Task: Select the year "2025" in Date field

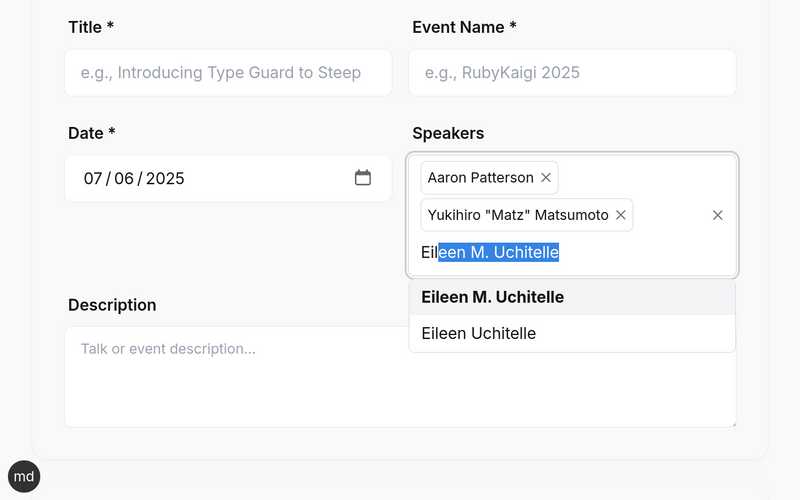Action: [165, 179]
